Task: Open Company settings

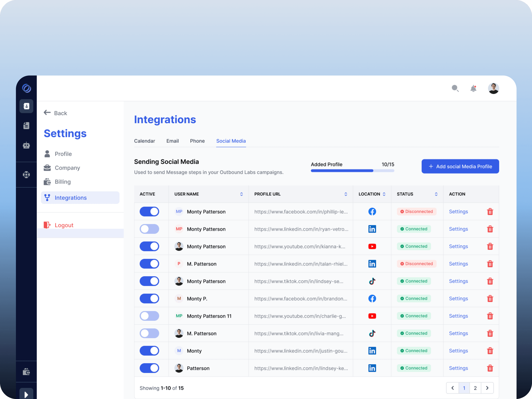Action: [x=62, y=168]
